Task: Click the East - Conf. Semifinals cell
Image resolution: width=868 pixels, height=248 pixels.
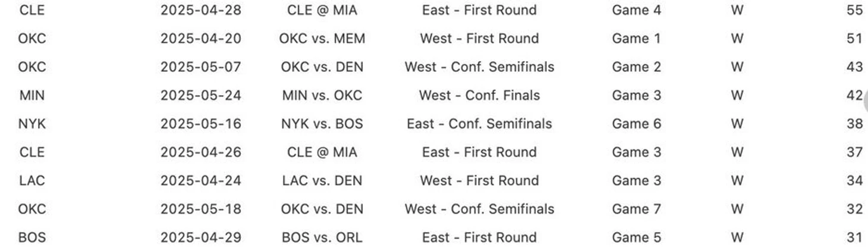Action: point(479,124)
